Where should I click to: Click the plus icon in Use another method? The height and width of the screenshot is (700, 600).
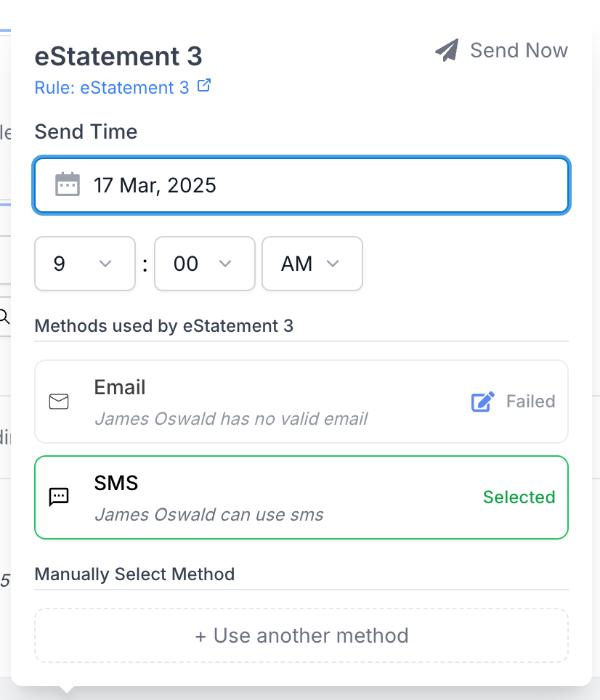(200, 635)
